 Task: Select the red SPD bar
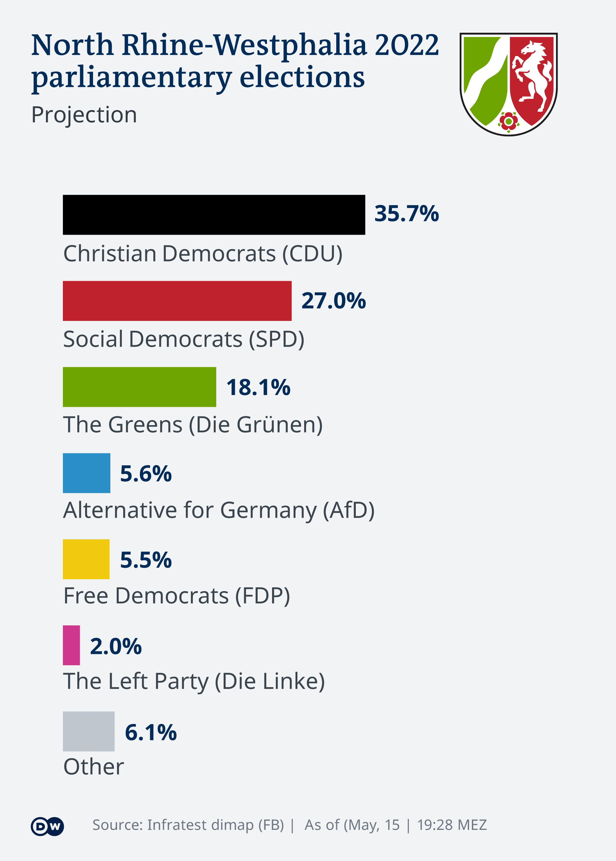point(177,301)
